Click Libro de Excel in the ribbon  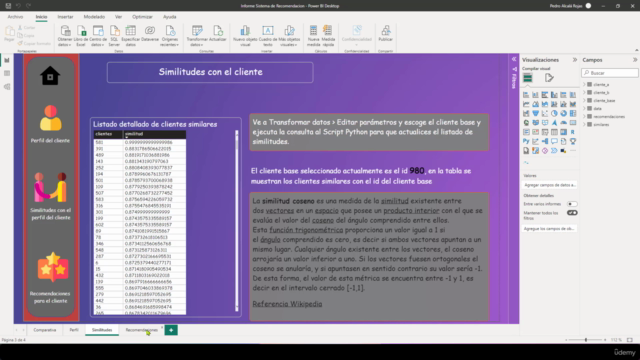click(81, 36)
